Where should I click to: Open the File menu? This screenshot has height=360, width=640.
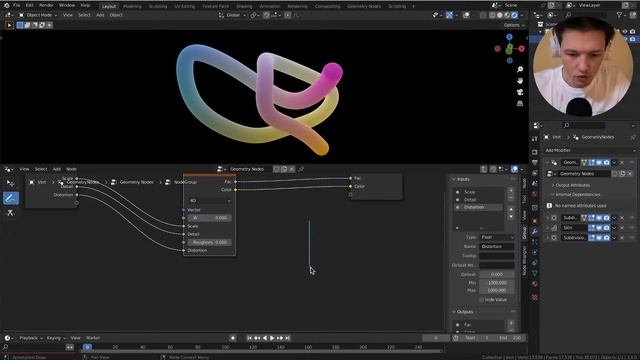(x=16, y=5)
